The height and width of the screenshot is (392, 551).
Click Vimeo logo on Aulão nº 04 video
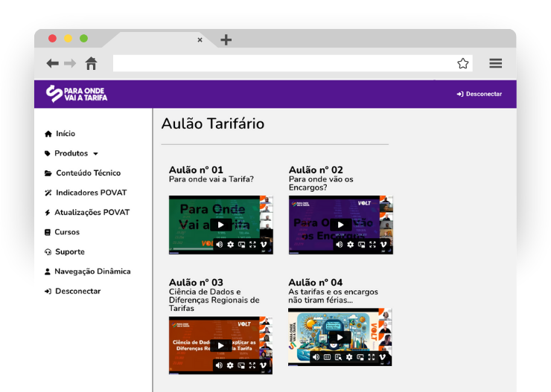[x=382, y=357]
